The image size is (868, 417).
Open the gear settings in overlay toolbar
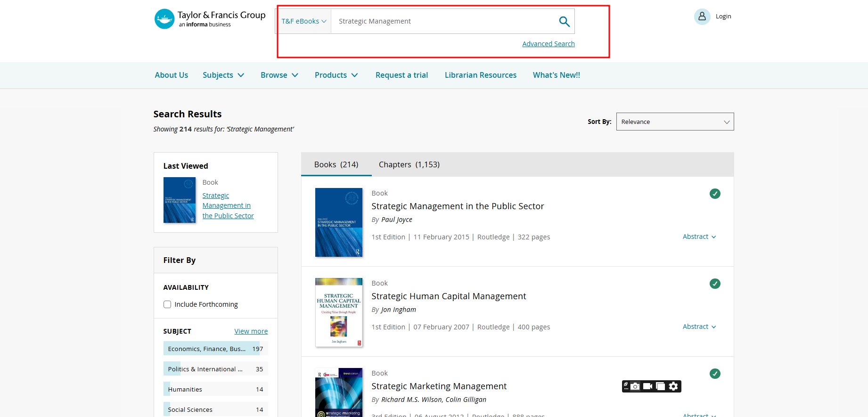click(x=673, y=386)
